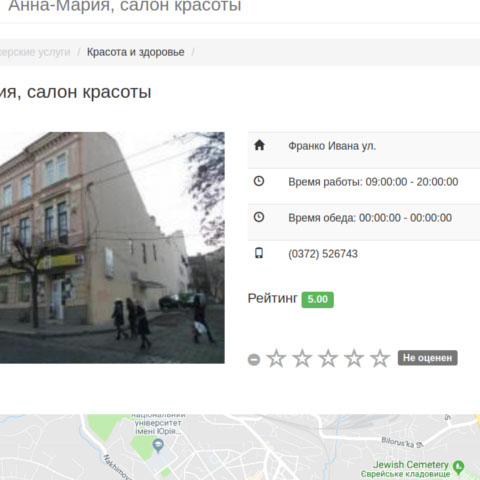Open the salon building photo

click(x=112, y=248)
